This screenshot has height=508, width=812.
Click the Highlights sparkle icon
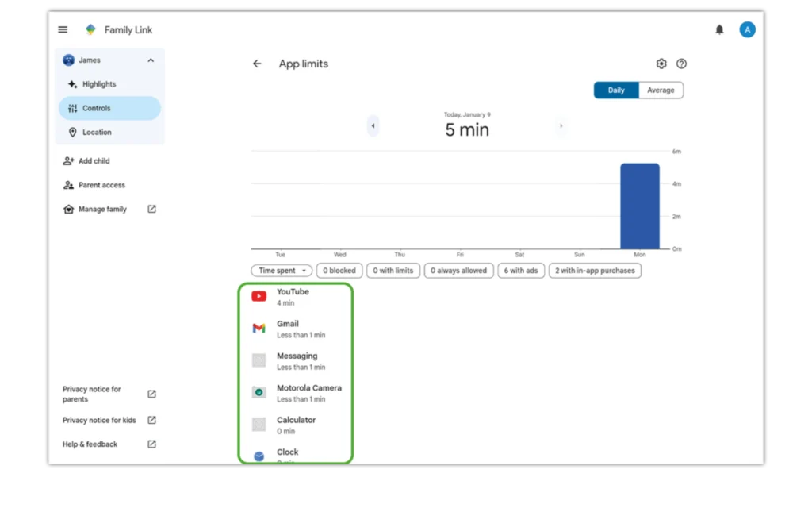tap(72, 84)
